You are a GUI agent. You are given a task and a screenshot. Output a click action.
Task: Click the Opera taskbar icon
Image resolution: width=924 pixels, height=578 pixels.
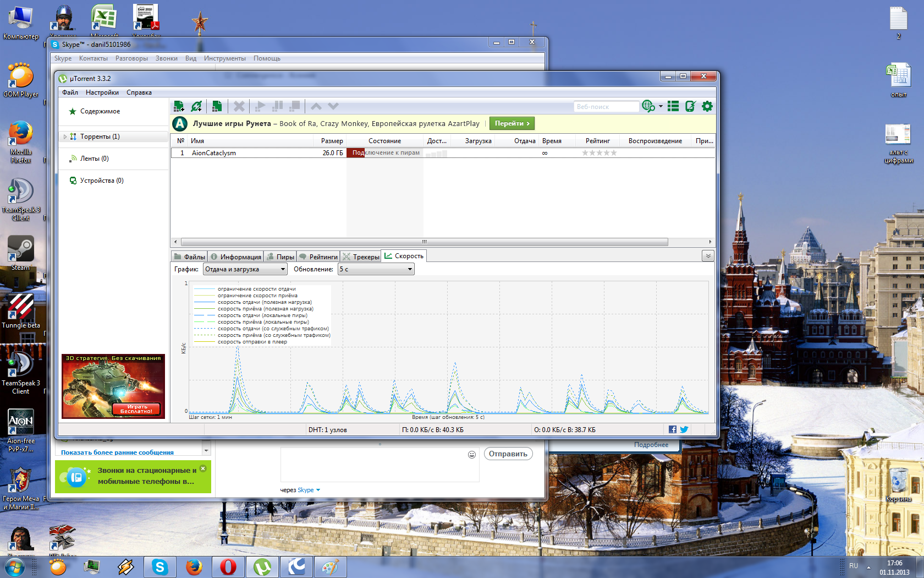tap(228, 567)
